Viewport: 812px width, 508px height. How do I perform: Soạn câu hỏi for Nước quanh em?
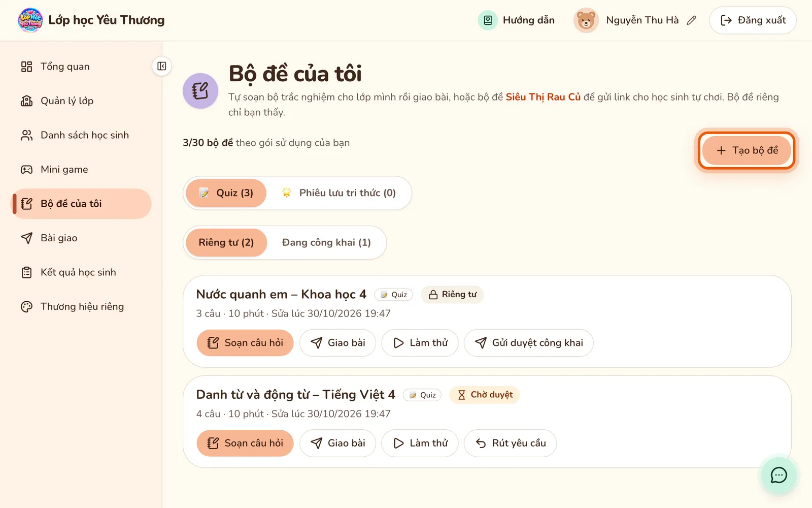[x=245, y=343]
